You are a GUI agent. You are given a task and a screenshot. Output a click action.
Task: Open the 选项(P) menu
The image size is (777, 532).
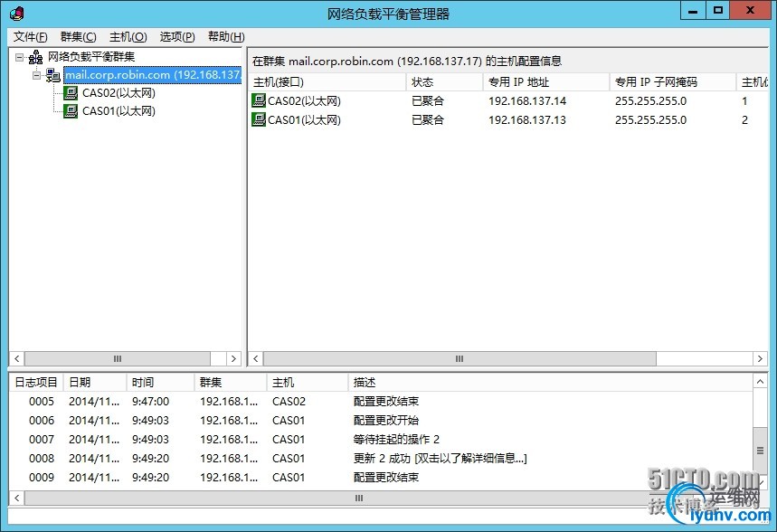177,37
